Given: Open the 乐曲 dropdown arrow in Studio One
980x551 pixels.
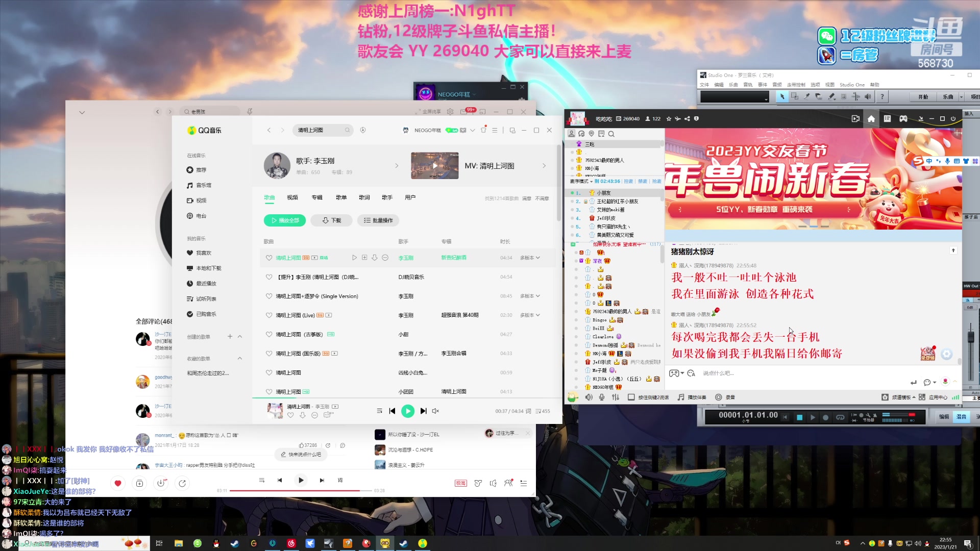Looking at the screenshot, I should pyautogui.click(x=961, y=97).
